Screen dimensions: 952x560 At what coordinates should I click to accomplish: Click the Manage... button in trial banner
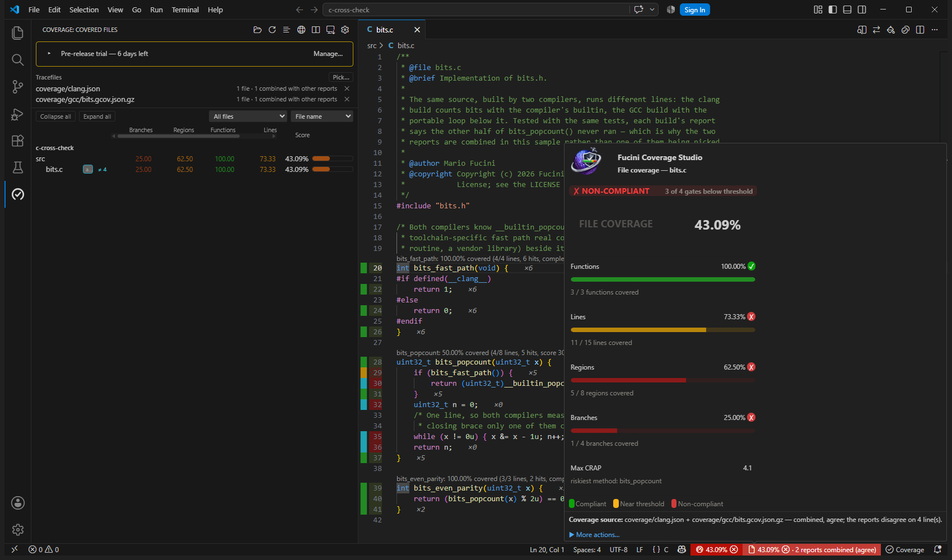(x=328, y=54)
